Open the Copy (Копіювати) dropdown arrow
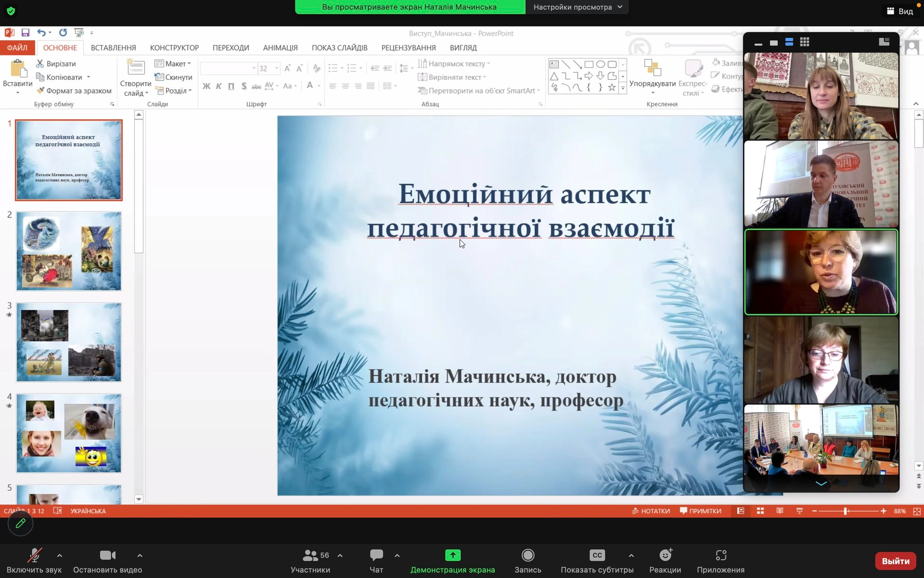 88,77
